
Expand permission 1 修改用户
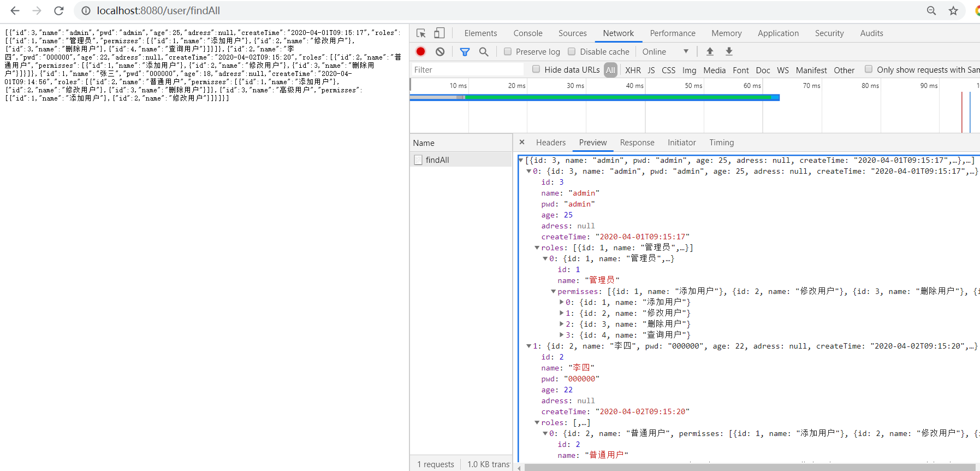562,313
